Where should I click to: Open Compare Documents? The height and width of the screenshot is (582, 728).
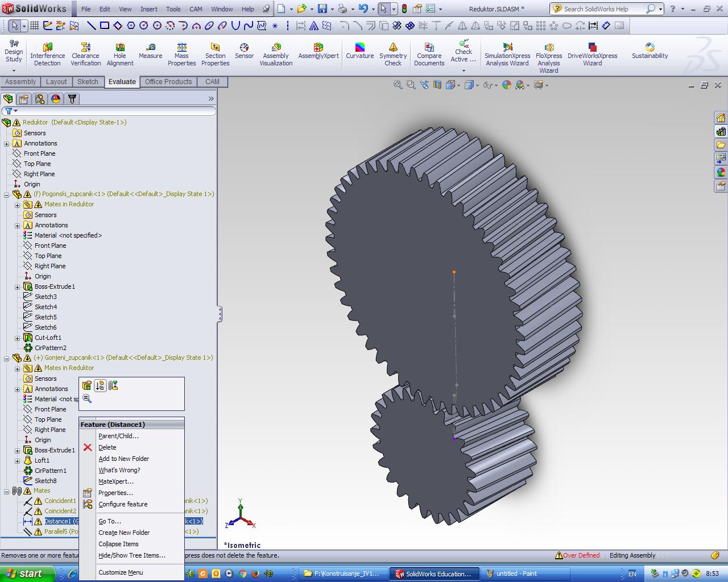tap(429, 55)
